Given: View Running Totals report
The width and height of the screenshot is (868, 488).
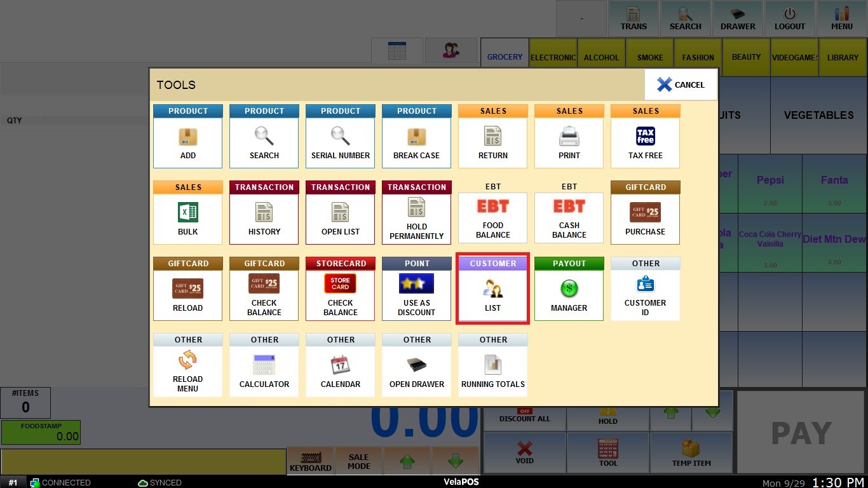Looking at the screenshot, I should click(492, 371).
